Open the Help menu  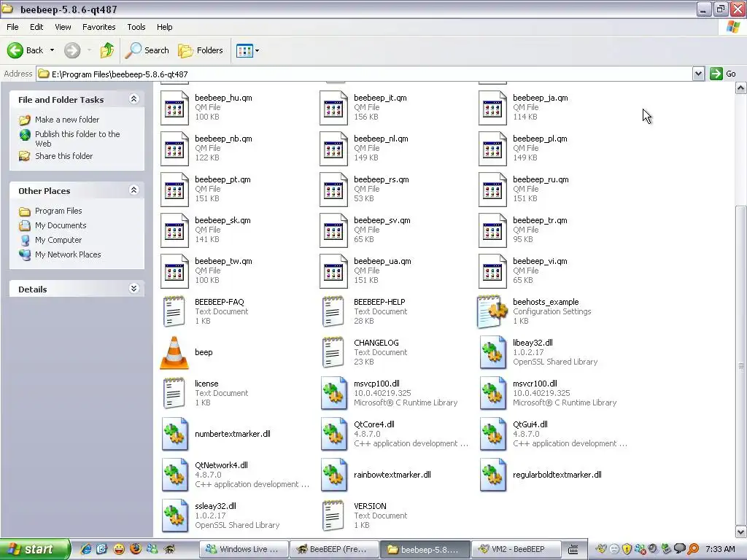[164, 27]
